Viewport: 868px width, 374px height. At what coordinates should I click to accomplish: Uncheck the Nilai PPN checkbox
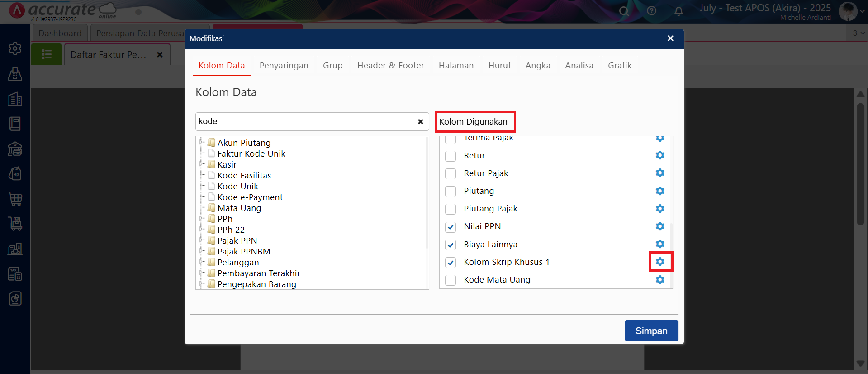[451, 227]
